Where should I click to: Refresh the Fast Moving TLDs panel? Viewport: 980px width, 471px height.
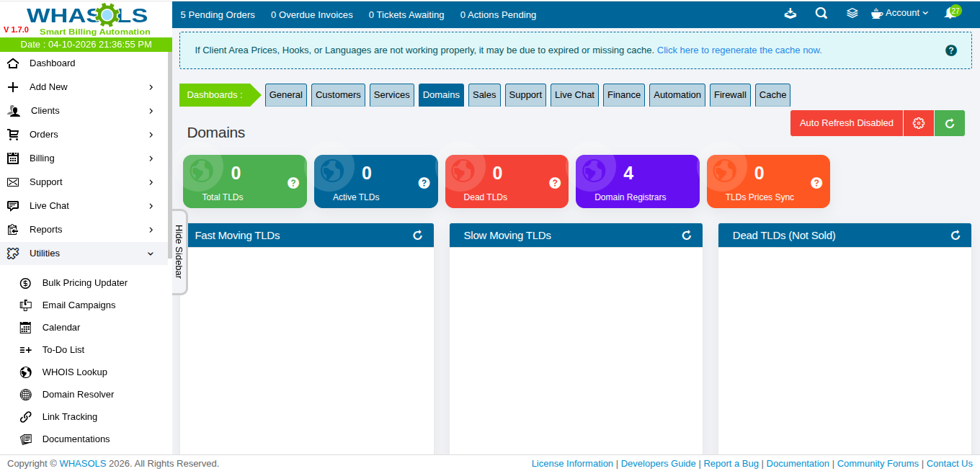417,235
